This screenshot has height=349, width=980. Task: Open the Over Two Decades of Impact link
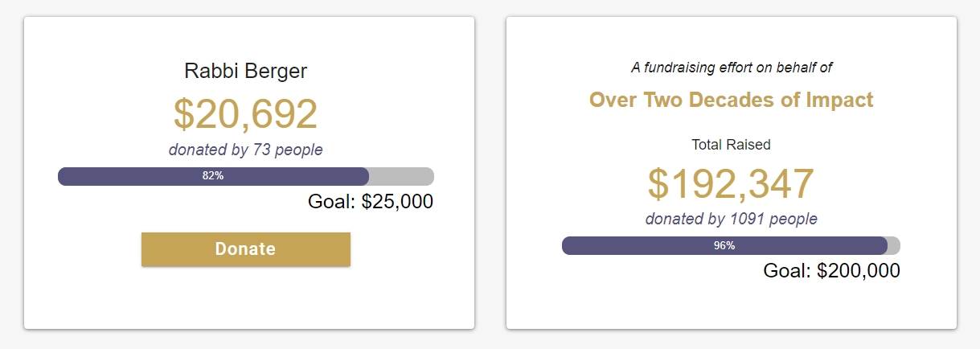731,100
